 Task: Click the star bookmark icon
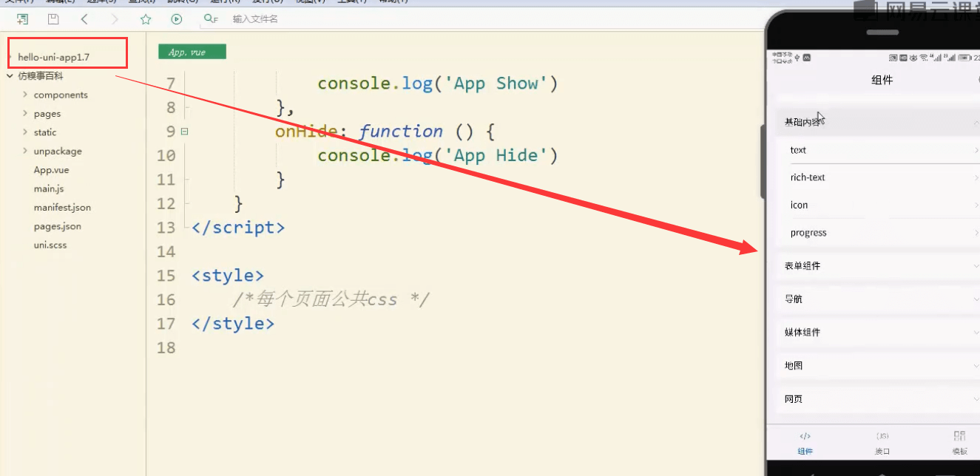[x=146, y=19]
